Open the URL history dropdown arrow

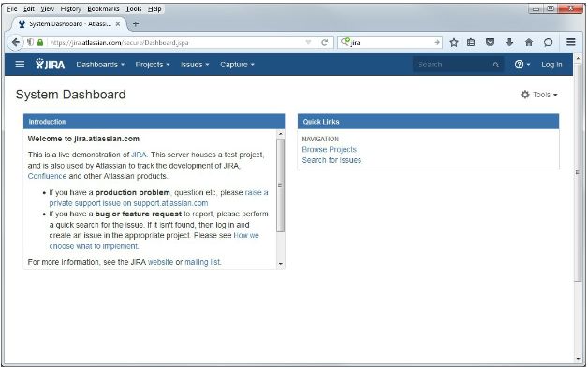308,42
